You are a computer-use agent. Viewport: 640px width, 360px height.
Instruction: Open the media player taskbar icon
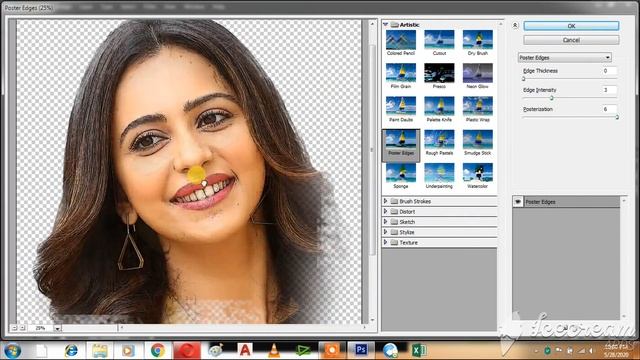point(128,350)
